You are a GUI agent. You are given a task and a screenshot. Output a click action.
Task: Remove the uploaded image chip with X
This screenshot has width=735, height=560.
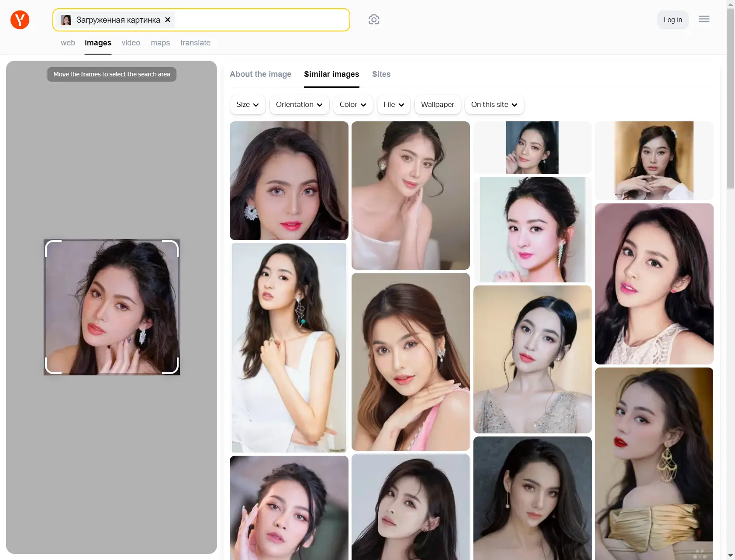[168, 20]
